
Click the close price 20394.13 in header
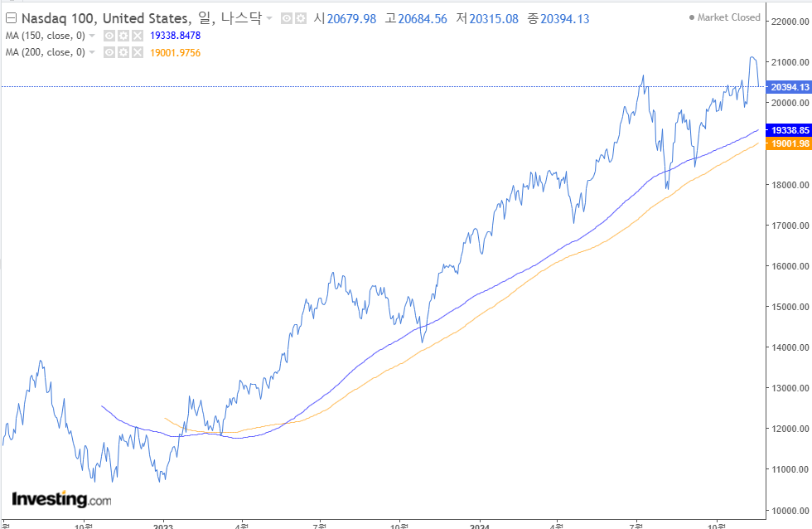point(565,19)
